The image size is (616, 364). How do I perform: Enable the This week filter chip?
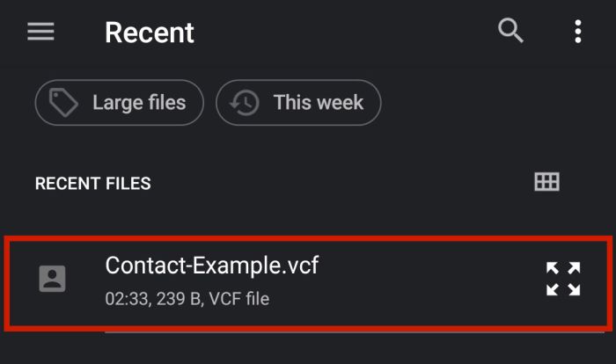tap(298, 103)
